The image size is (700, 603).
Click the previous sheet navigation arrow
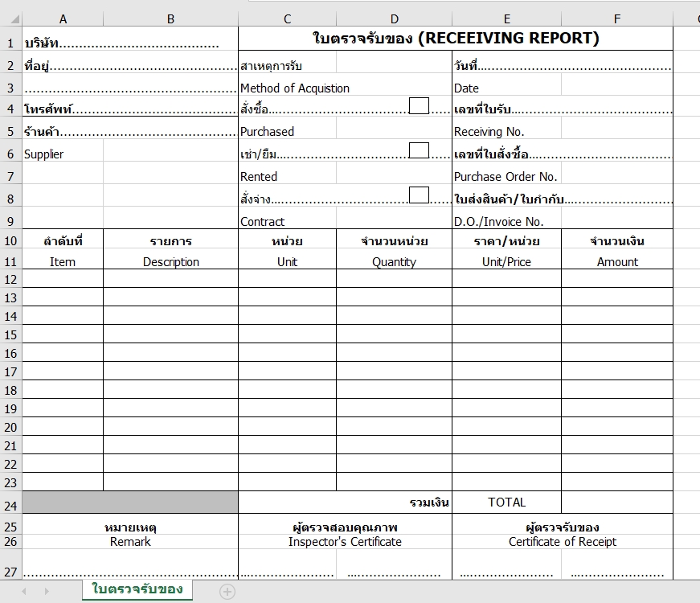pyautogui.click(x=24, y=592)
